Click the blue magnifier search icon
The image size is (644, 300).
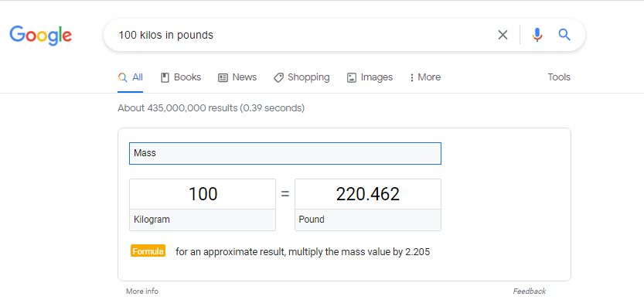564,35
